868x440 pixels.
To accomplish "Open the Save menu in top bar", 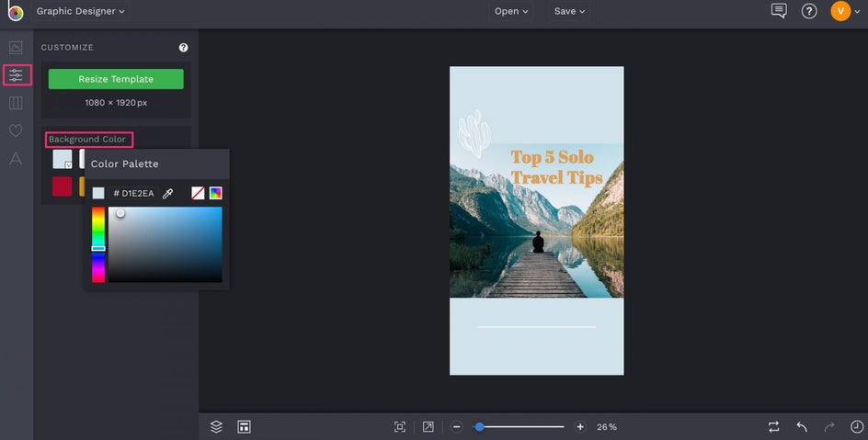I will click(x=569, y=12).
